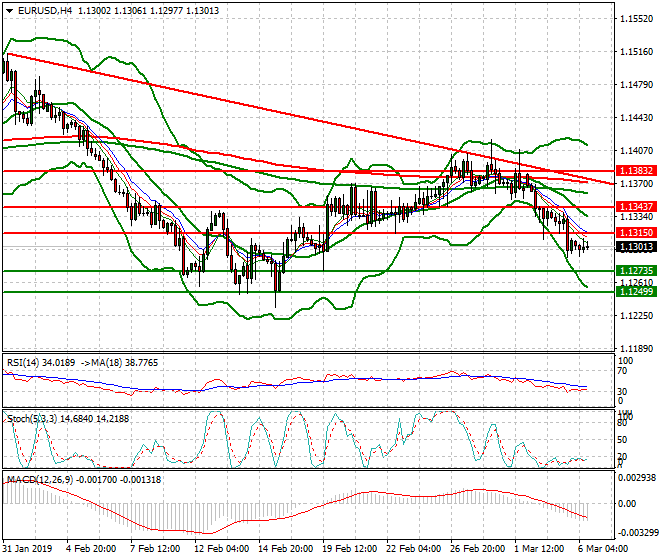The width and height of the screenshot is (660, 560).
Task: Click the RSI scale value 70
Action: (622, 371)
